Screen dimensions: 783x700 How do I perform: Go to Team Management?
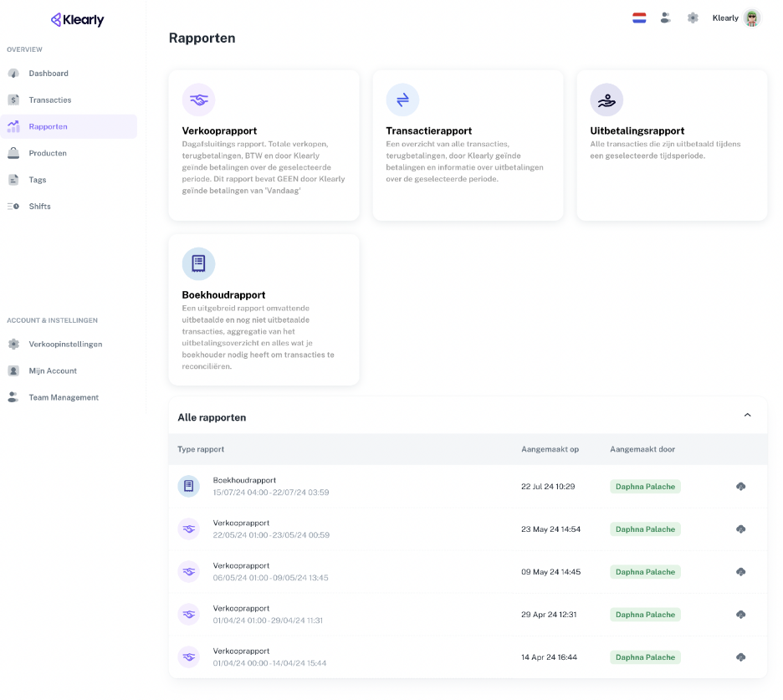(64, 398)
